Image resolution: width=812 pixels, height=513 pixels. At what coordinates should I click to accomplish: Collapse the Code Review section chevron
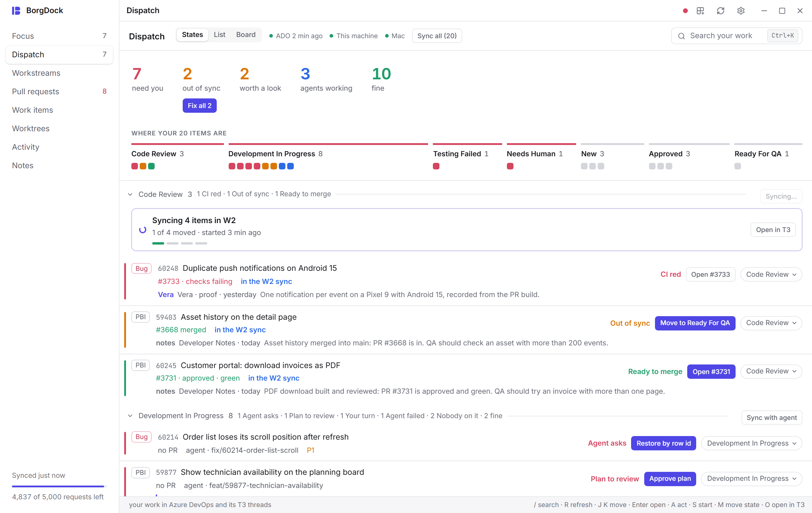click(x=130, y=194)
